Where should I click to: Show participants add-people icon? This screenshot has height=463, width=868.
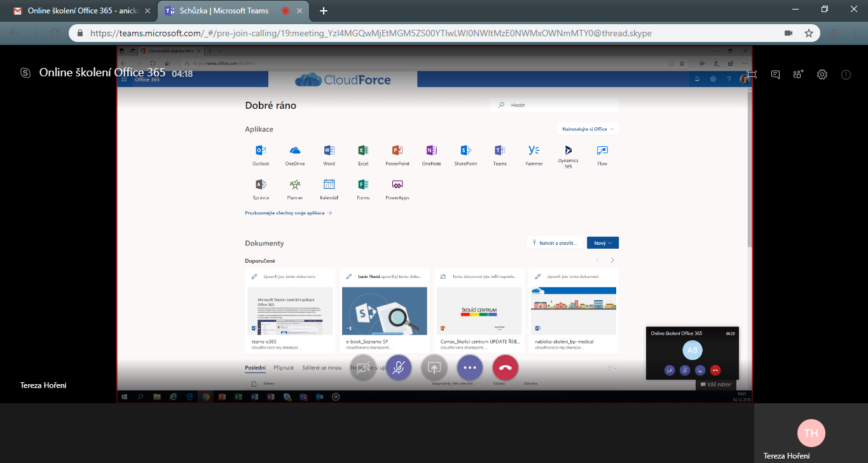coord(798,74)
